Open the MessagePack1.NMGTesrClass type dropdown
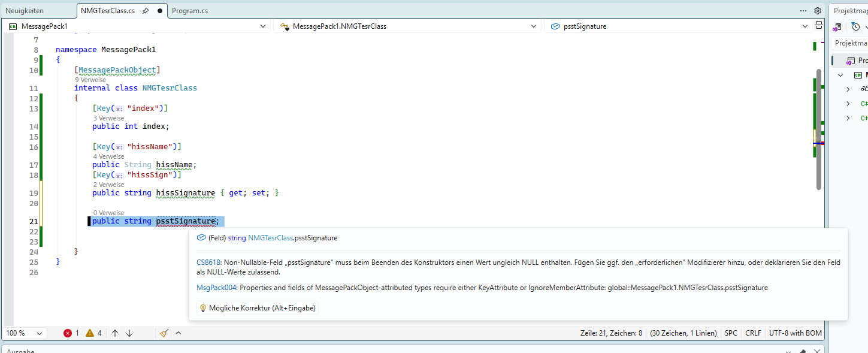868x353 pixels. (408, 26)
